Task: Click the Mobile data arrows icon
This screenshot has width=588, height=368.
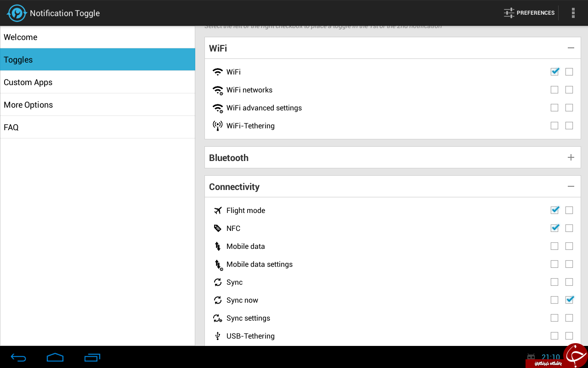Action: click(x=218, y=246)
